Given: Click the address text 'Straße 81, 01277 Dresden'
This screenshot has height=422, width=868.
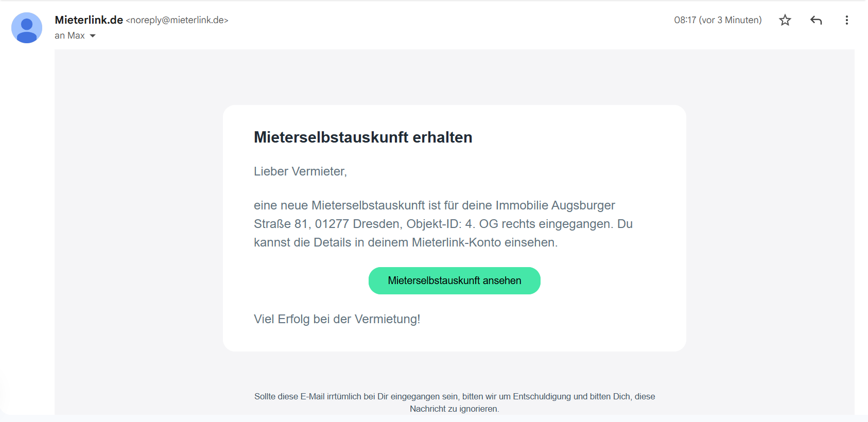Looking at the screenshot, I should (327, 224).
